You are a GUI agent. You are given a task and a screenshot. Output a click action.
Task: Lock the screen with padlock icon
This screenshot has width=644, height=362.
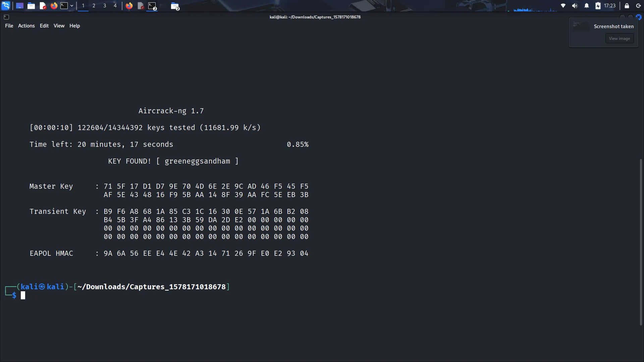[x=627, y=6]
